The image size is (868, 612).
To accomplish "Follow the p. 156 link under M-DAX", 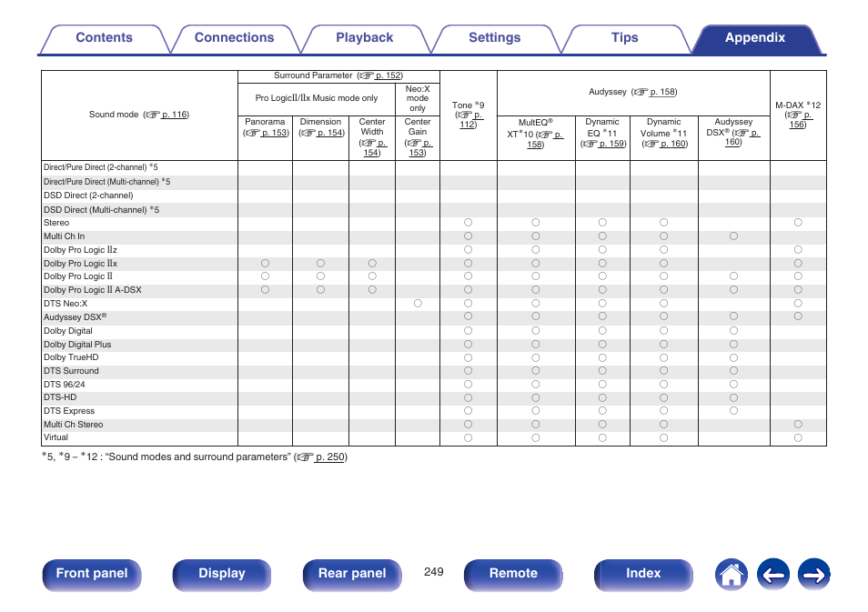I will click(x=801, y=119).
